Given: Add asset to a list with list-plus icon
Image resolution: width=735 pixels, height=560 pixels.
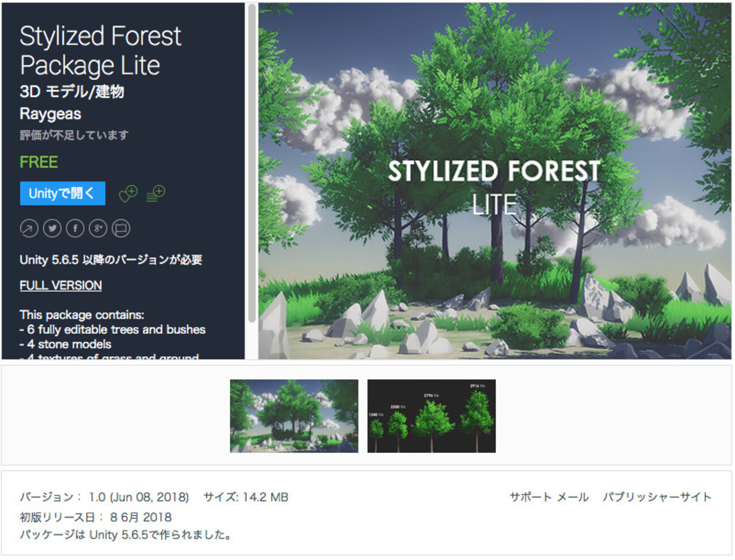Looking at the screenshot, I should pos(156,193).
